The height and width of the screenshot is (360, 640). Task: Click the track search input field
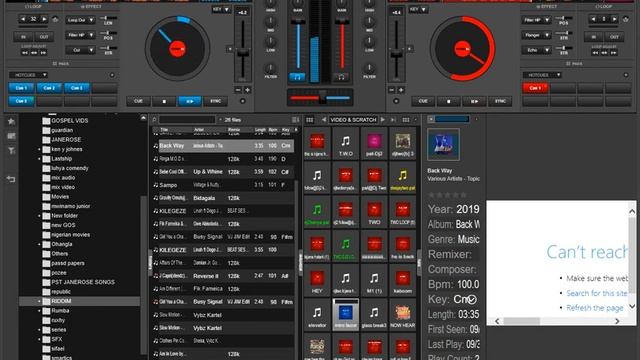pyautogui.click(x=187, y=120)
